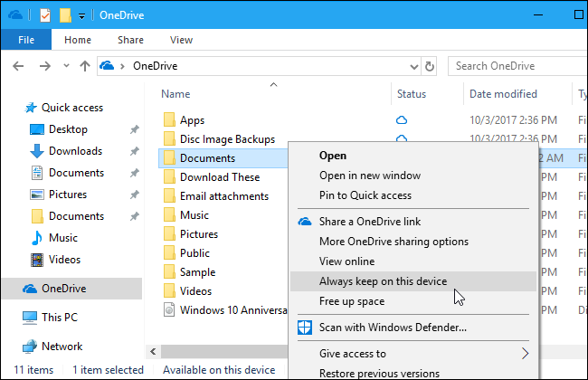Choose Free up space
The height and width of the screenshot is (380, 588).
[352, 301]
